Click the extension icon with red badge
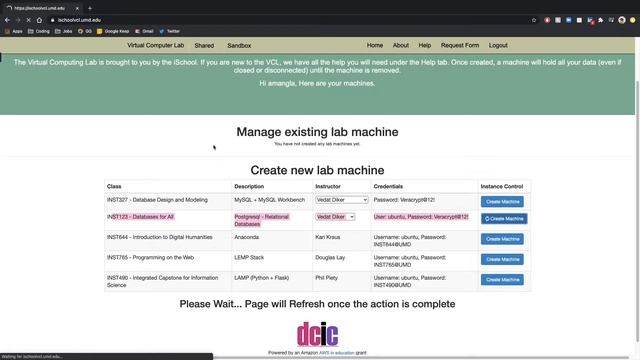This screenshot has height=360, width=640. tap(590, 20)
